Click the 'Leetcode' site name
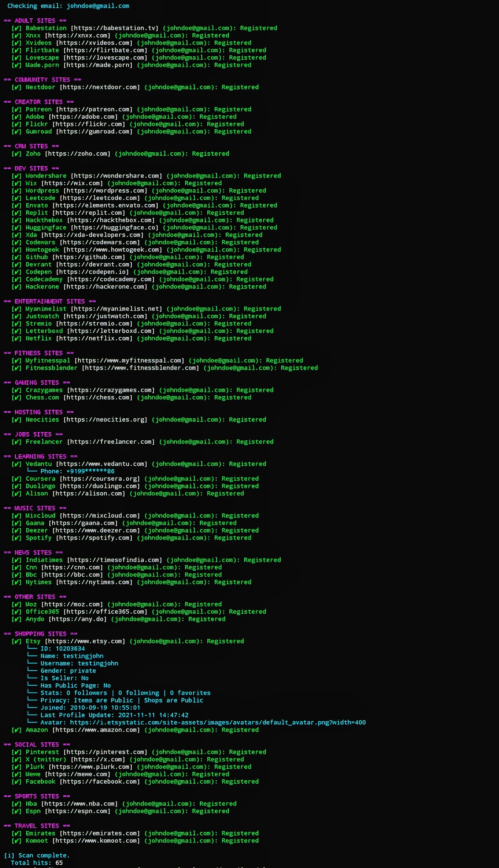 (40, 198)
